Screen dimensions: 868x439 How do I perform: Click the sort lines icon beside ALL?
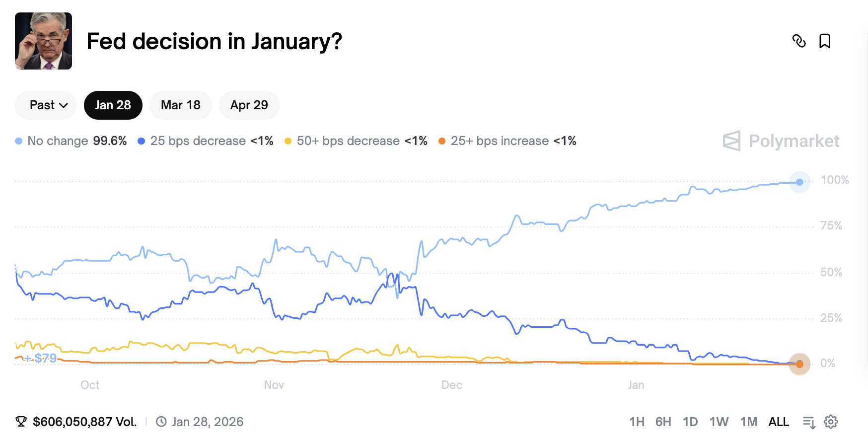(809, 422)
